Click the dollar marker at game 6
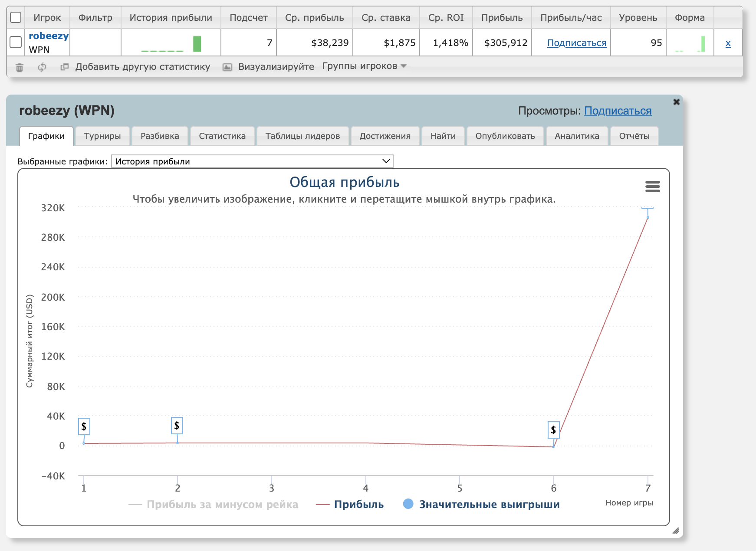 (x=553, y=430)
